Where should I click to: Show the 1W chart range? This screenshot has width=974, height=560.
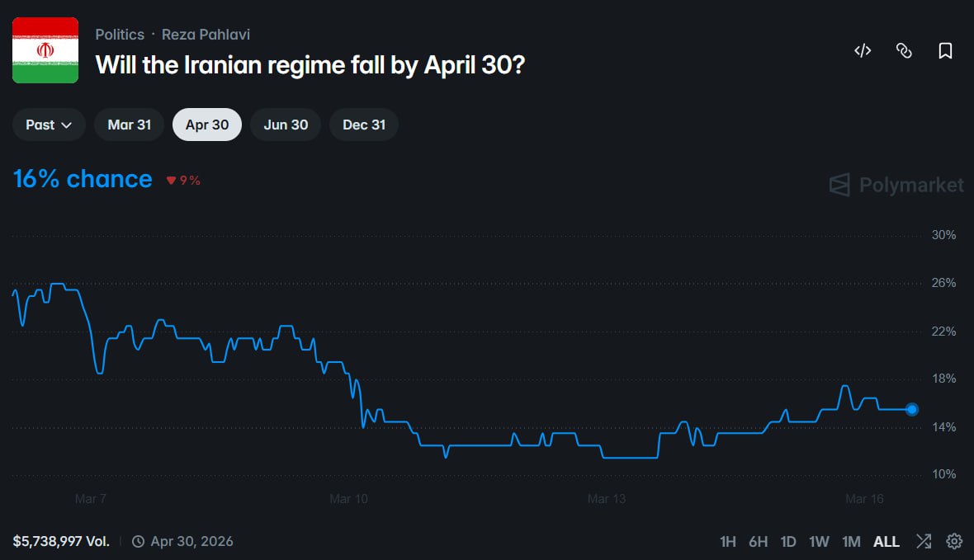[819, 542]
